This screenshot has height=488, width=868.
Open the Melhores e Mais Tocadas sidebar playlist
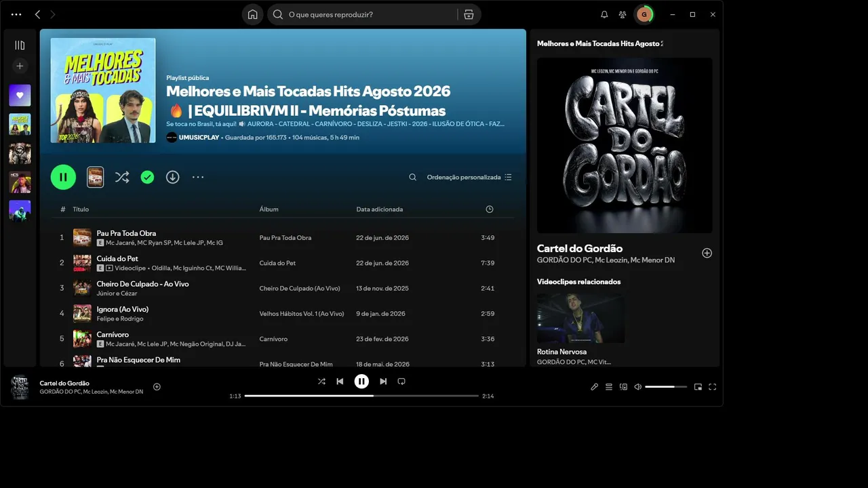coord(20,125)
